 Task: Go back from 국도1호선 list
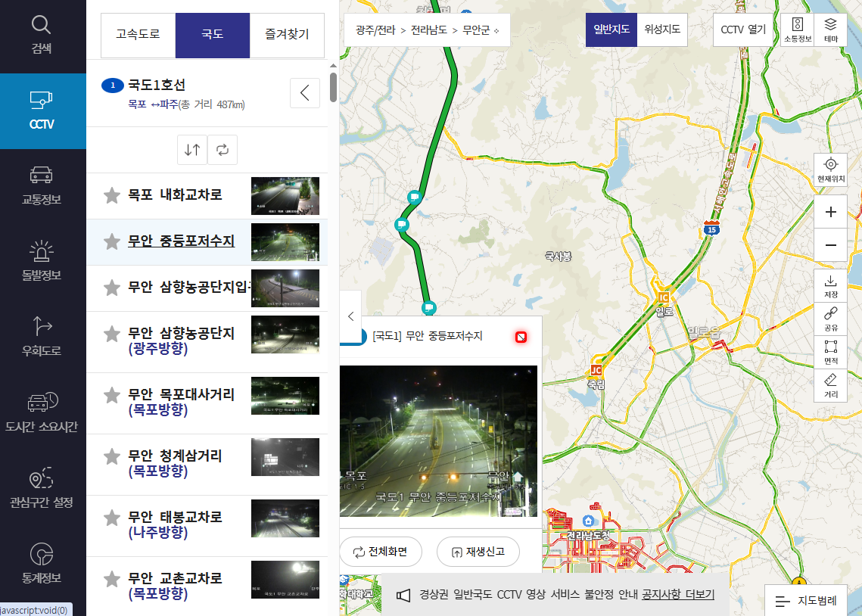(x=304, y=93)
